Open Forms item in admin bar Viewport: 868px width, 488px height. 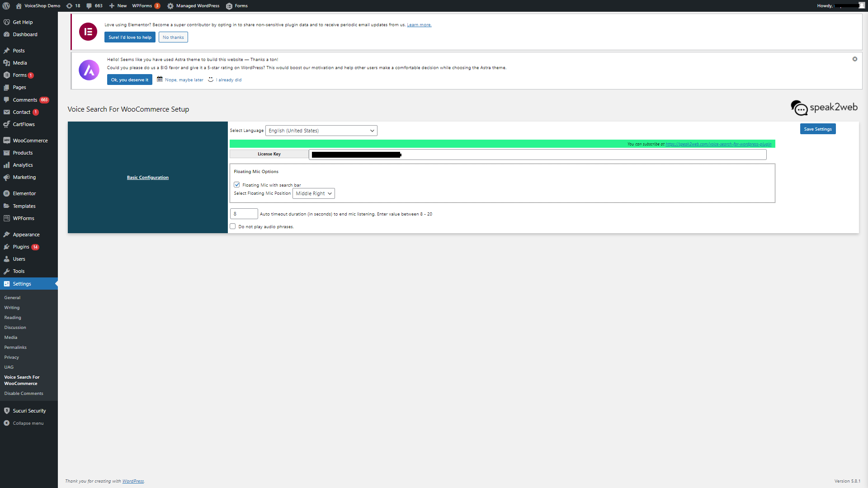237,6
